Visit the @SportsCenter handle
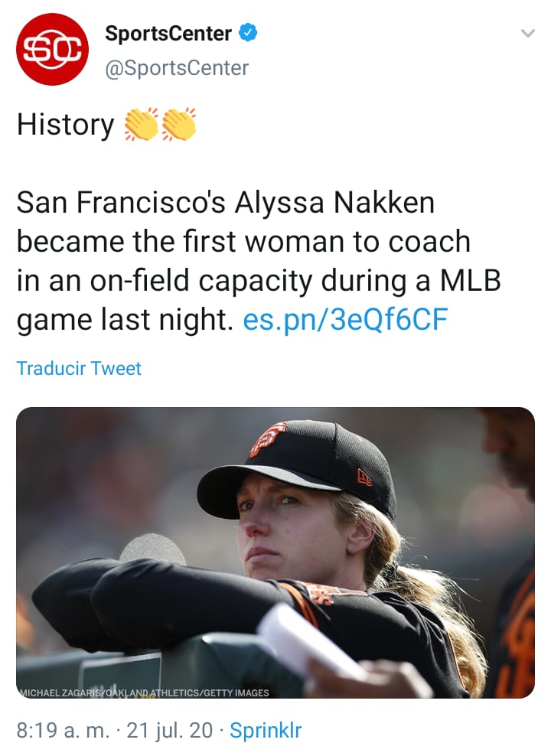Viewport: 551px width, 756px height. [177, 68]
